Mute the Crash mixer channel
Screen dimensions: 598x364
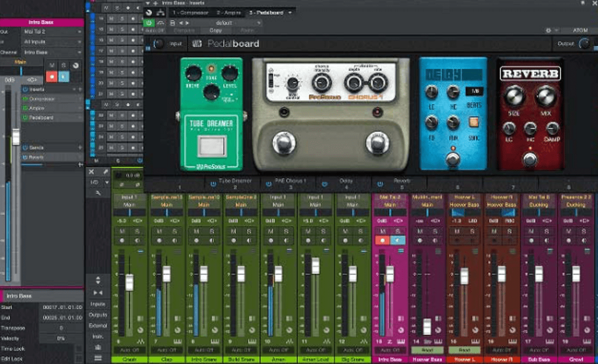(122, 232)
